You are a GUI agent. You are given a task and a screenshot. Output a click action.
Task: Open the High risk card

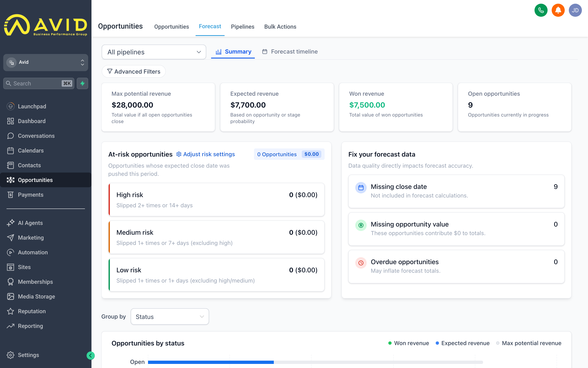[216, 200]
